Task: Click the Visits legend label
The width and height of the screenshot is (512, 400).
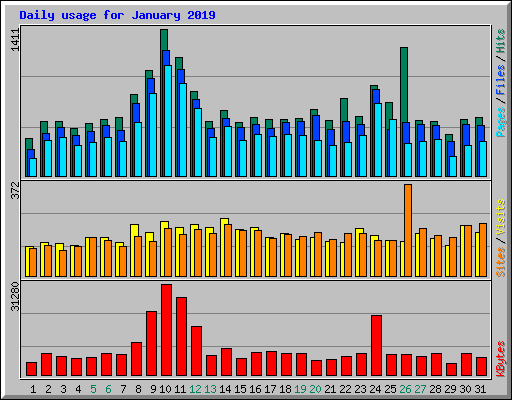Action: pyautogui.click(x=501, y=218)
